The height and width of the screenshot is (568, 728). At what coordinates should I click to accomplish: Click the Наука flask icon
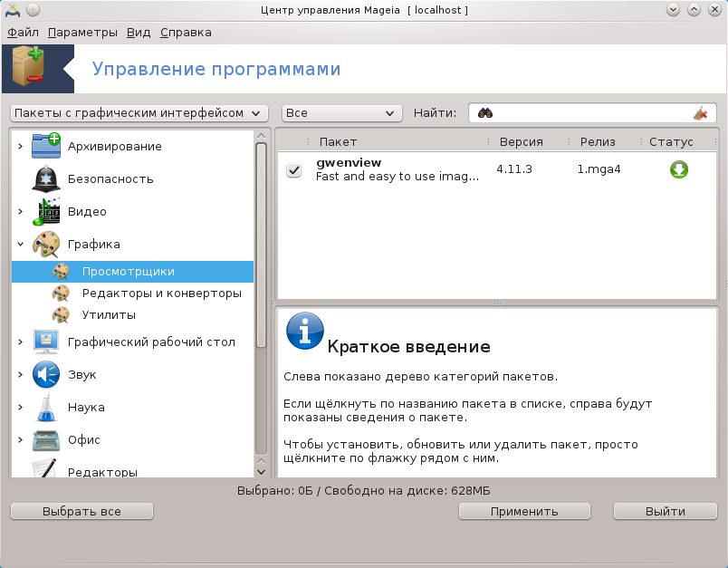click(x=45, y=407)
